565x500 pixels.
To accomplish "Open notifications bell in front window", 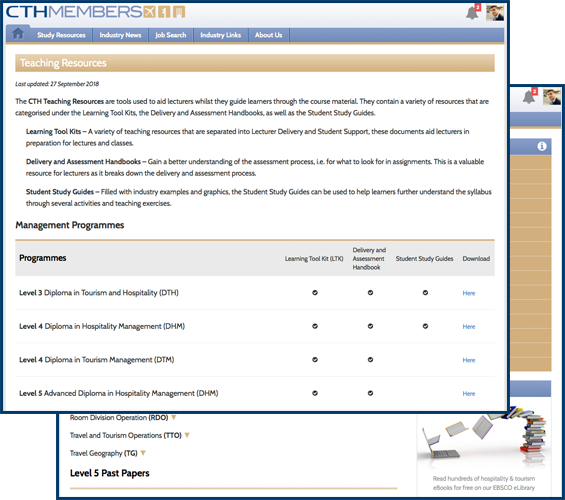I will coord(473,12).
